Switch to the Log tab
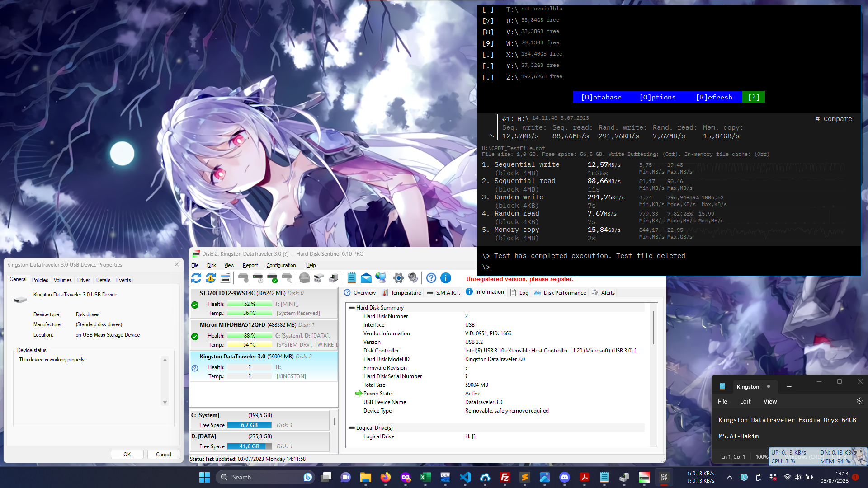 (x=519, y=293)
